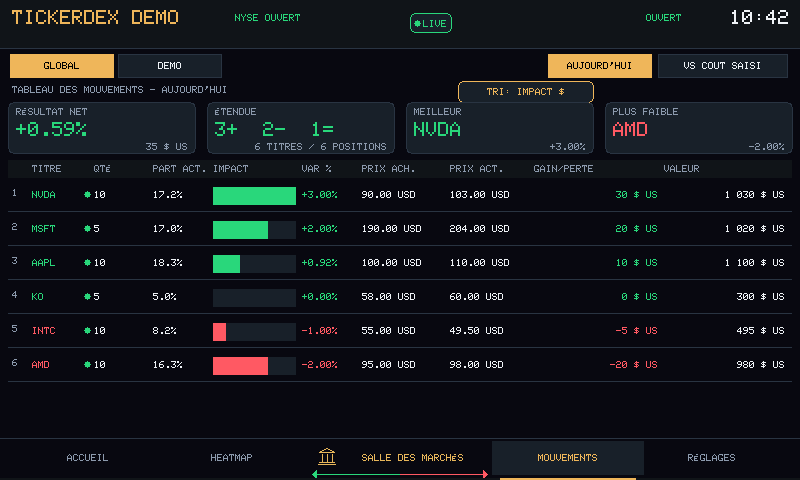Click the 1 100 $ US value

click(x=755, y=263)
